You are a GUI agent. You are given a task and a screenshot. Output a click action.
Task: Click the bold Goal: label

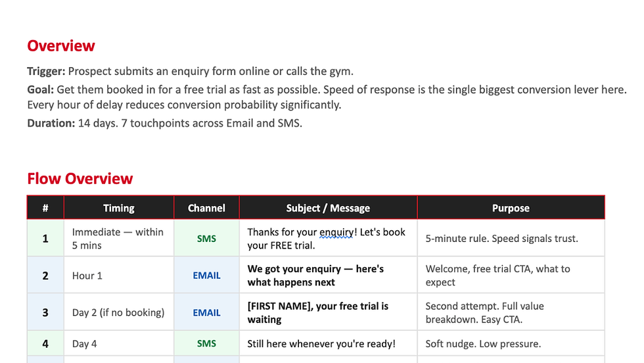point(40,89)
